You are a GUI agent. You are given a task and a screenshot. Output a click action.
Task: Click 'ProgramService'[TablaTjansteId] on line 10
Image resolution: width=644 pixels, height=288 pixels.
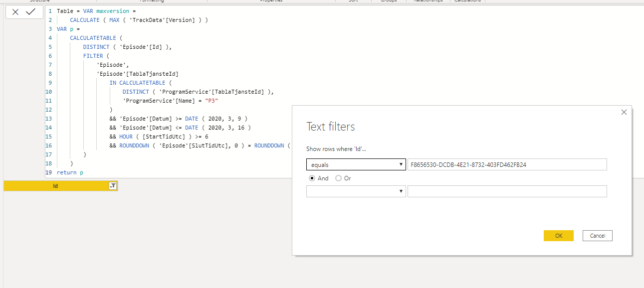[x=212, y=92]
